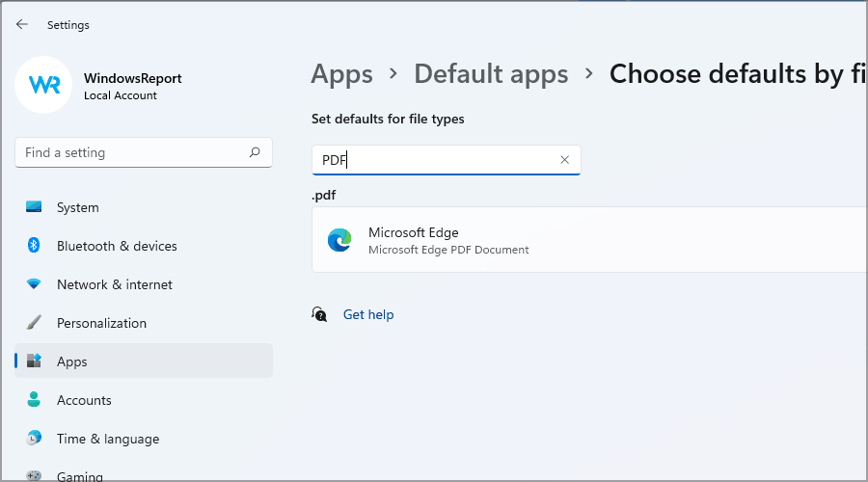Navigate to Default apps breadcrumb
The image size is (868, 482).
click(491, 74)
